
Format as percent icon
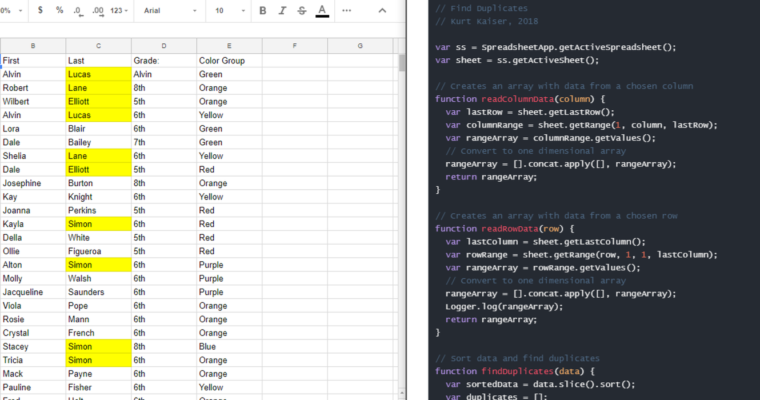pyautogui.click(x=59, y=10)
